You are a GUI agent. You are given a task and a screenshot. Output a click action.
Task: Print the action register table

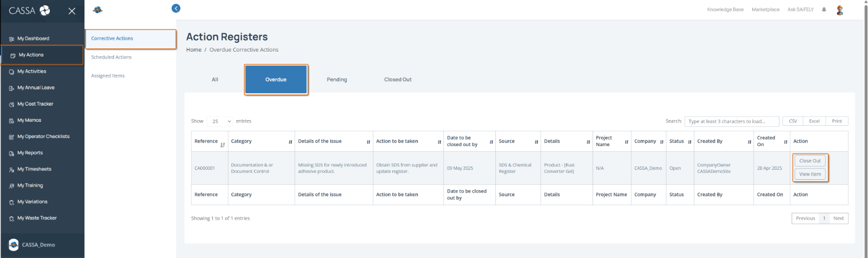coord(837,121)
